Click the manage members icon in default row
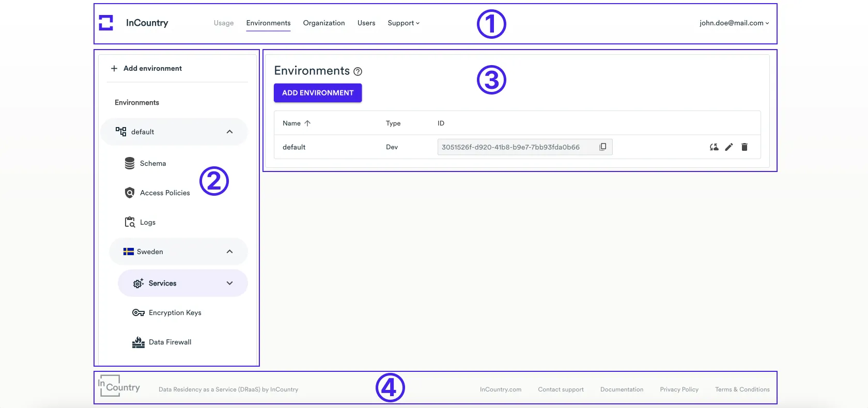This screenshot has width=868, height=408. click(714, 147)
